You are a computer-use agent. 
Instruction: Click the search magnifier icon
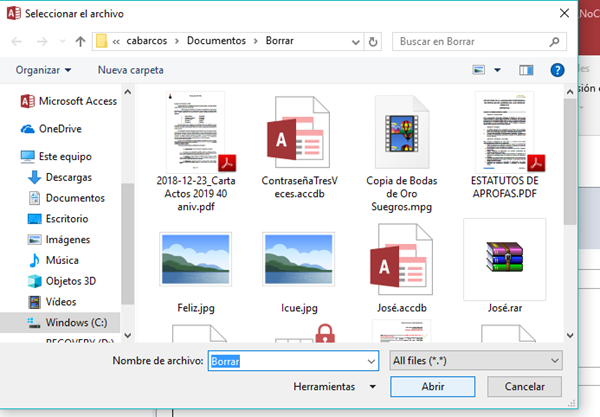pos(554,42)
